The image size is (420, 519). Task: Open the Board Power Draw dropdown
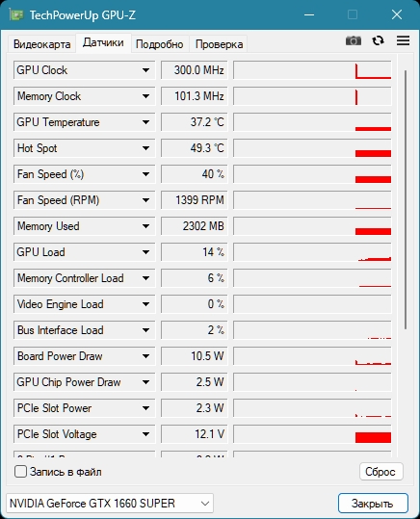pos(145,356)
